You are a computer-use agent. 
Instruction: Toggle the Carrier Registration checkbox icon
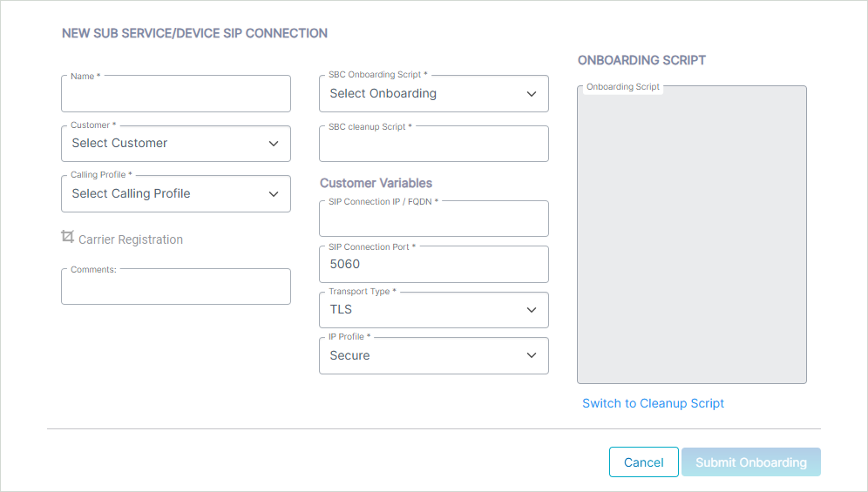point(67,237)
